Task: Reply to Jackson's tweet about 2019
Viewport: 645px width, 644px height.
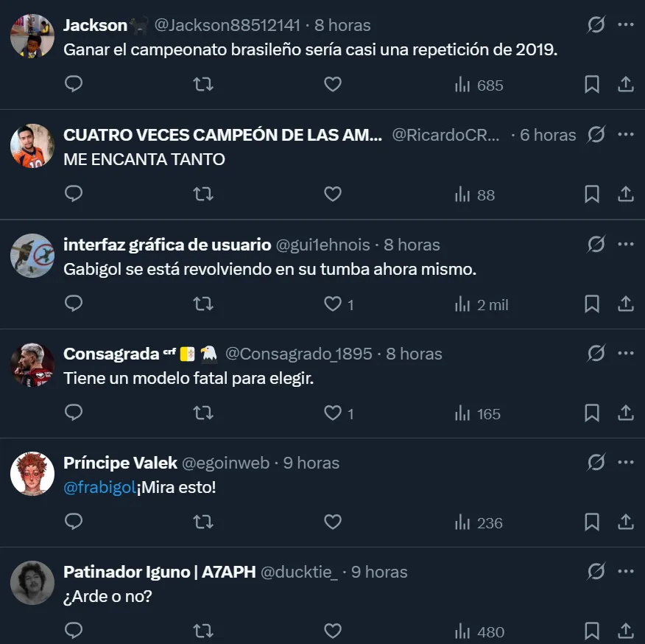Action: (x=74, y=84)
